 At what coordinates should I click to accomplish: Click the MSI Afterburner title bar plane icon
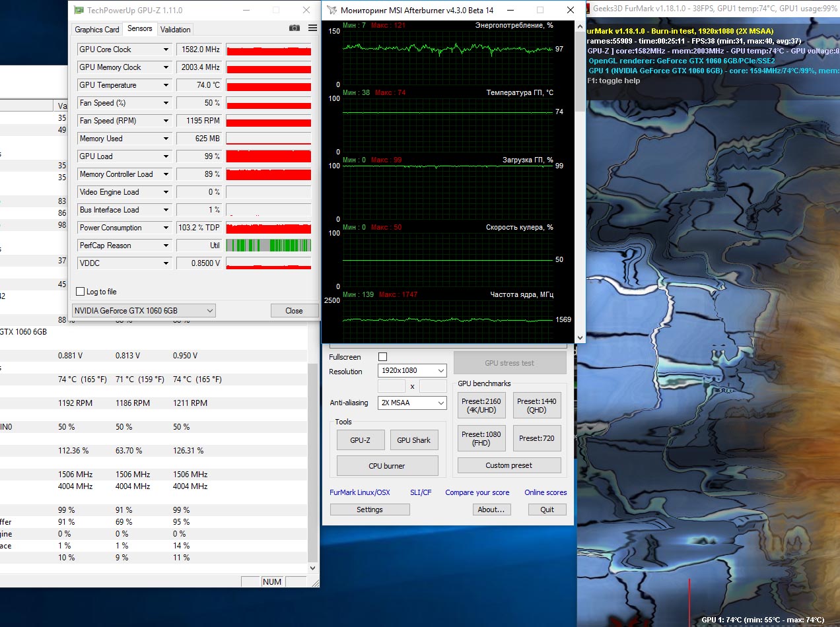click(x=332, y=11)
